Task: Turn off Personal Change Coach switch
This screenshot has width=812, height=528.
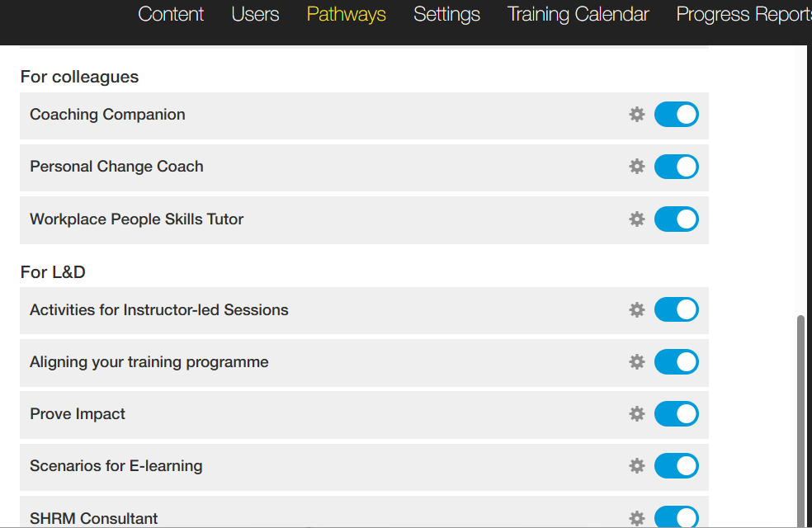Action: (x=677, y=167)
